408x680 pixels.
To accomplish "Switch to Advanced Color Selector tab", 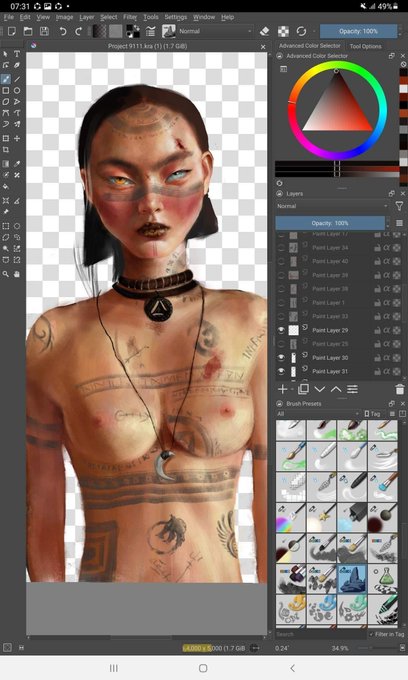I will tap(310, 46).
